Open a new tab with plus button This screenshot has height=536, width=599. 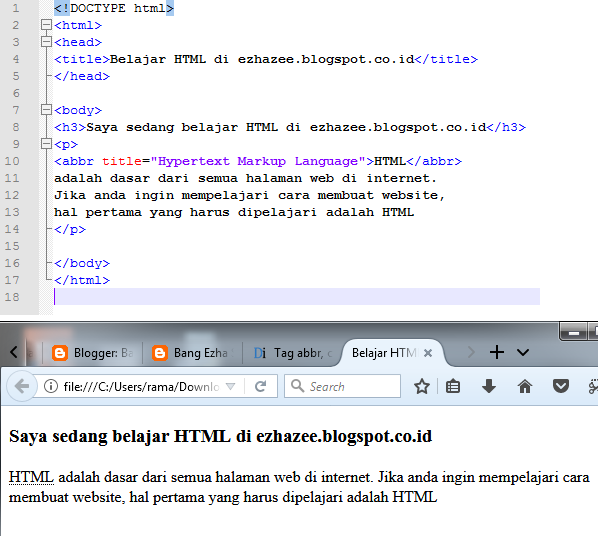point(497,352)
